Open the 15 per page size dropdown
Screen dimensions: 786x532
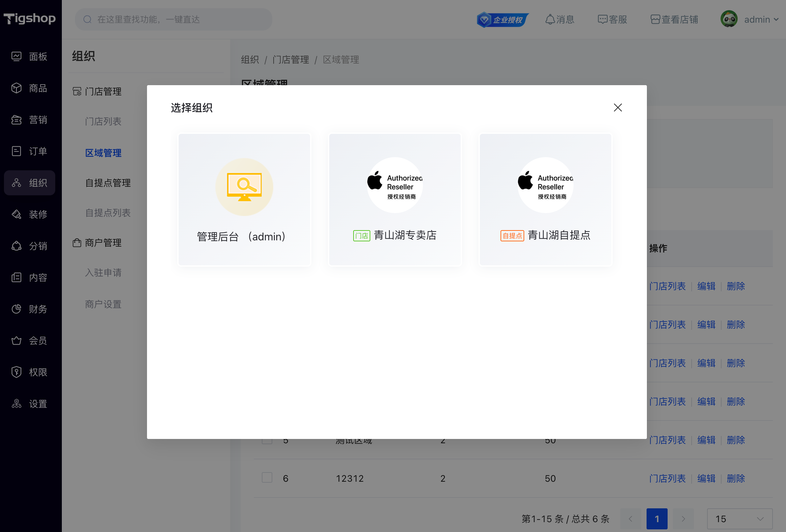pyautogui.click(x=739, y=519)
